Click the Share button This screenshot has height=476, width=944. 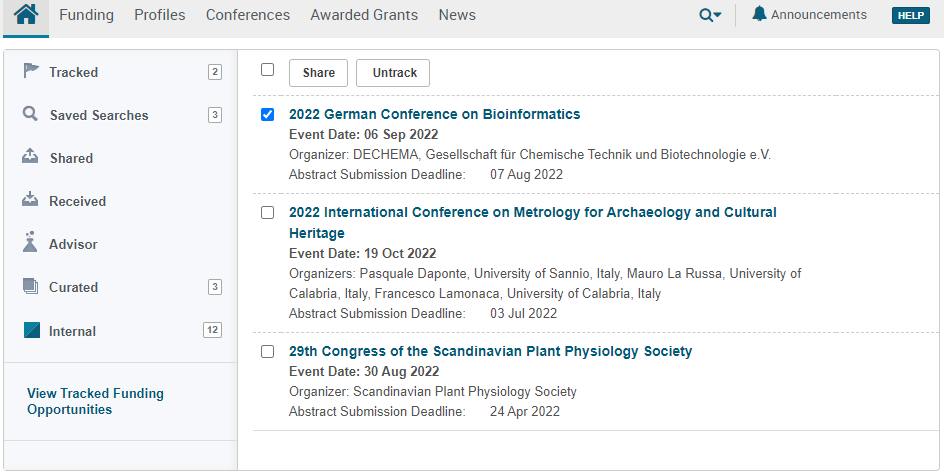[x=319, y=73]
